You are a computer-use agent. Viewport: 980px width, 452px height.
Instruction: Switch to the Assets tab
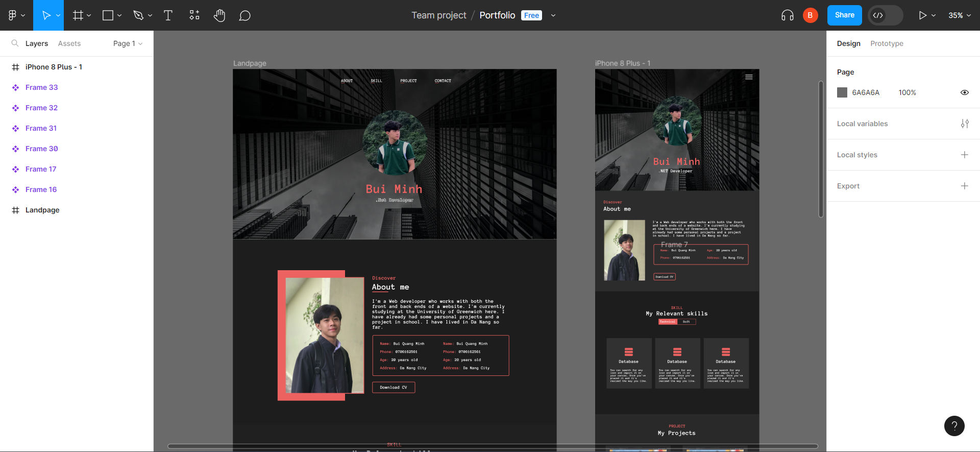pos(69,43)
